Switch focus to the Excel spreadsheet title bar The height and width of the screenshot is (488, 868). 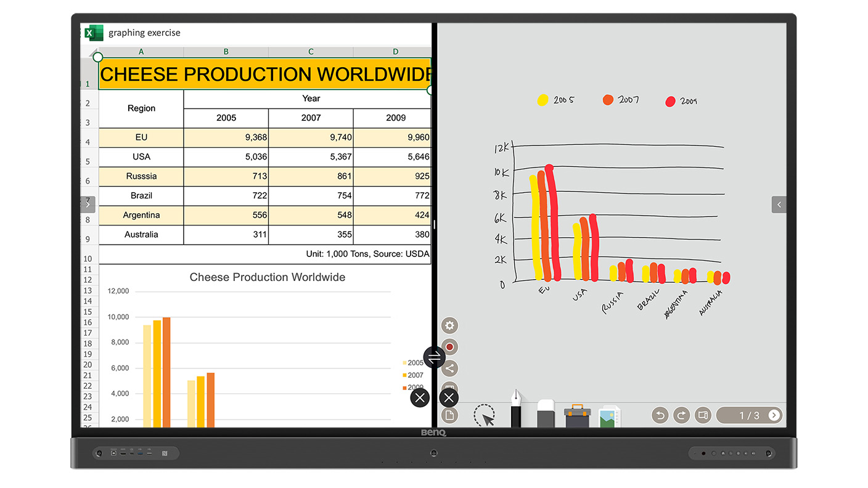coord(143,33)
